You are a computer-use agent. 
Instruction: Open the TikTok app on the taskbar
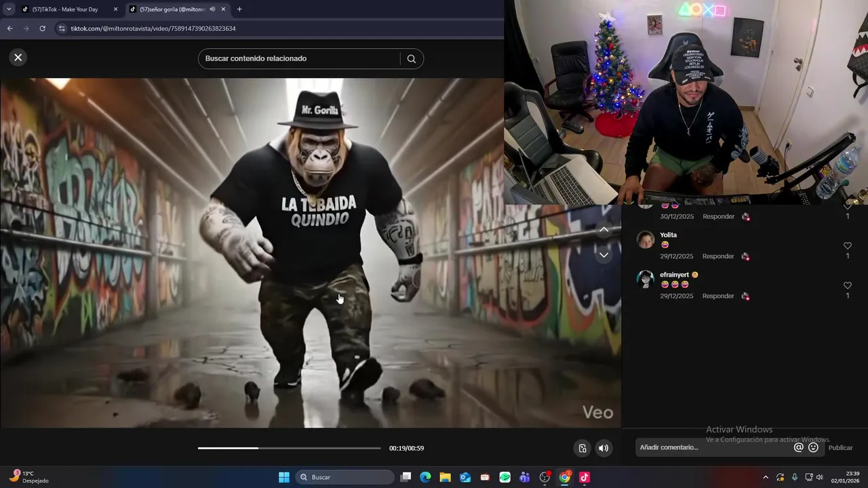[585, 477]
